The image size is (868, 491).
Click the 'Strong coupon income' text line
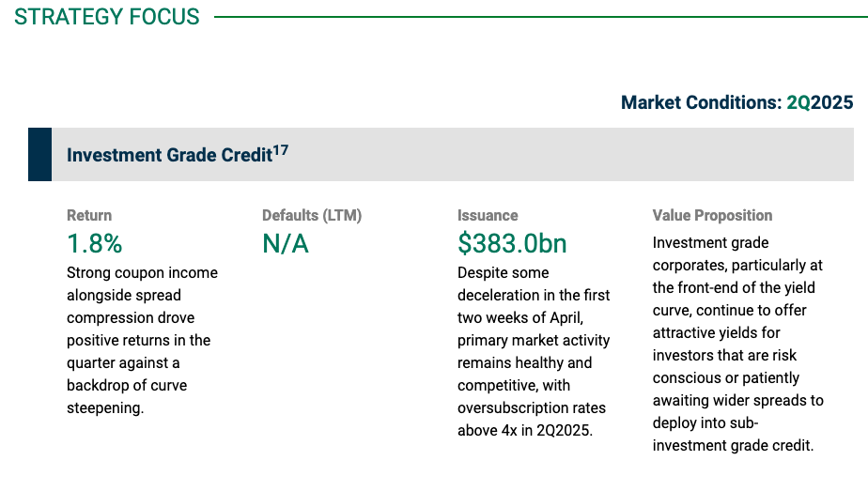[x=142, y=272]
